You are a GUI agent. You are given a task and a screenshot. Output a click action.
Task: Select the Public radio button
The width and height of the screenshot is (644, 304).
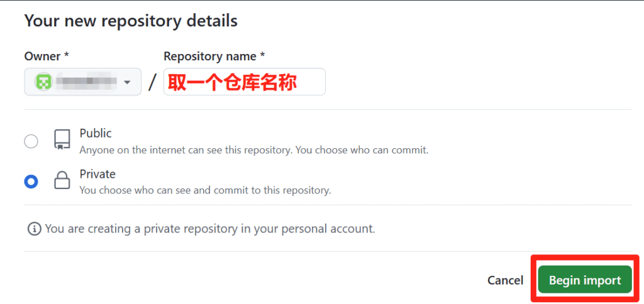[31, 141]
